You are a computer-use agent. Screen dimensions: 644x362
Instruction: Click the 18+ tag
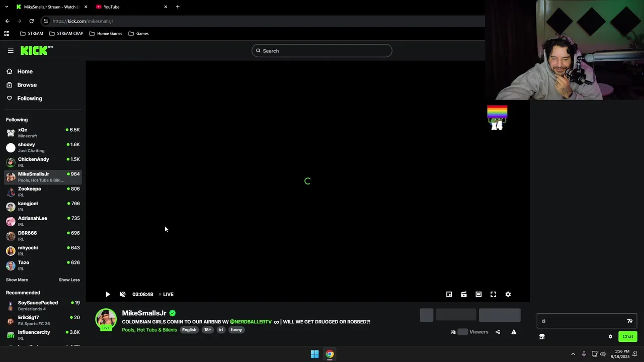point(208,330)
